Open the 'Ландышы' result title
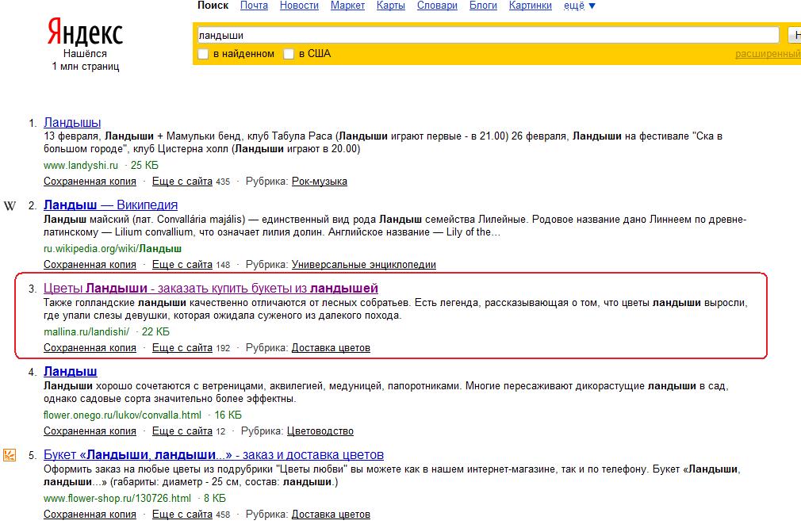Viewport: 801px width, 532px height. click(x=72, y=123)
